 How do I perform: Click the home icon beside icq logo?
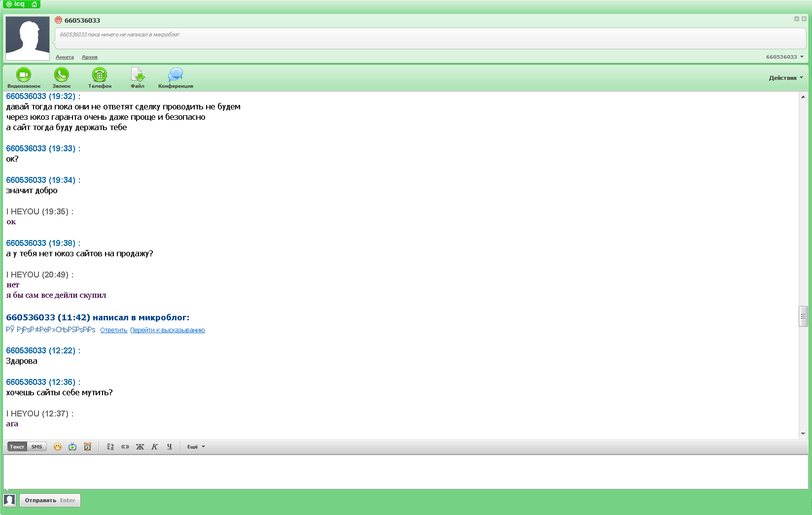point(34,4)
